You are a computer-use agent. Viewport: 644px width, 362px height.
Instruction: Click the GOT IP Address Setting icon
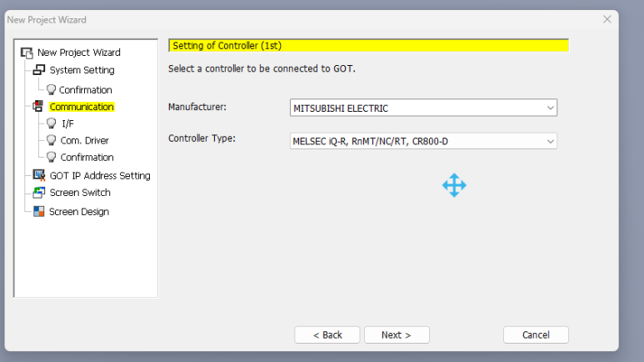click(39, 175)
